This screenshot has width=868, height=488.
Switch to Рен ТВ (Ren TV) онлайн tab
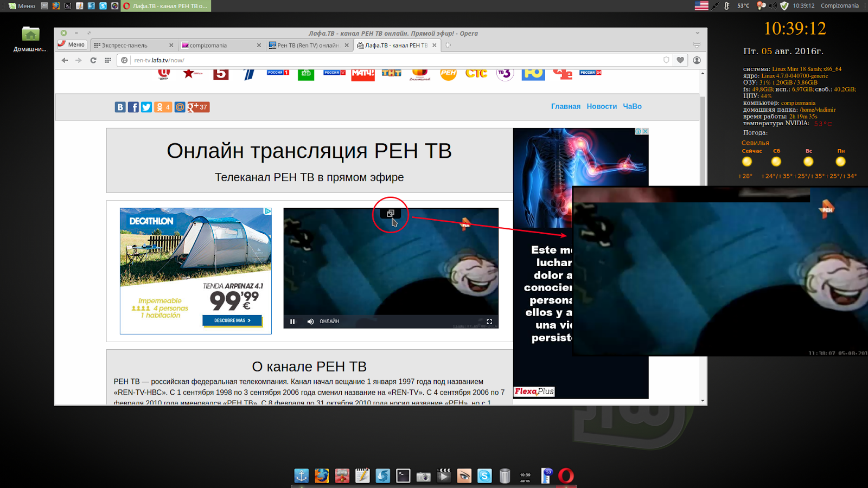click(x=309, y=45)
